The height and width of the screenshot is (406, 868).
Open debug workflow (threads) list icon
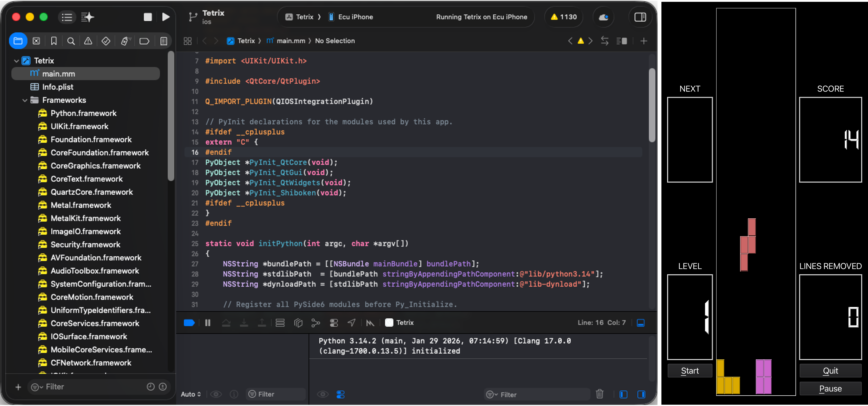coord(280,323)
